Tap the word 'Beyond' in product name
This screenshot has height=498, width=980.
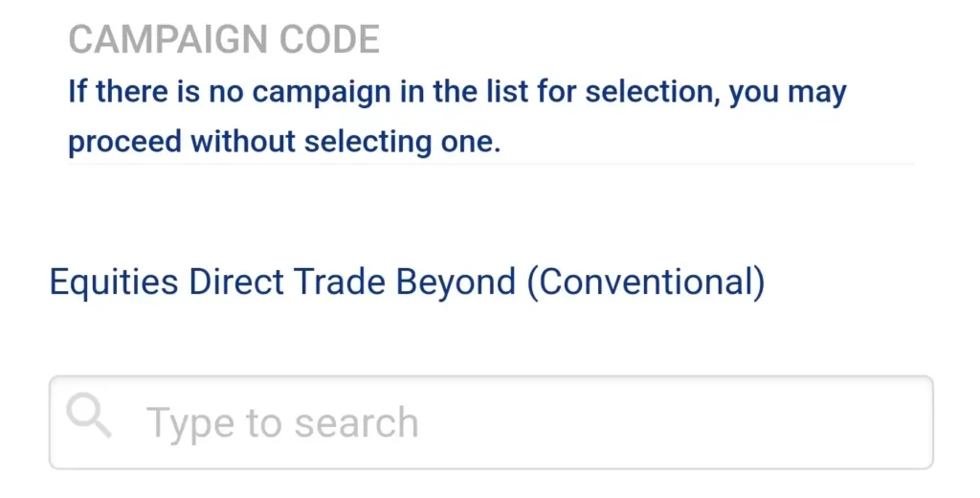pyautogui.click(x=456, y=283)
